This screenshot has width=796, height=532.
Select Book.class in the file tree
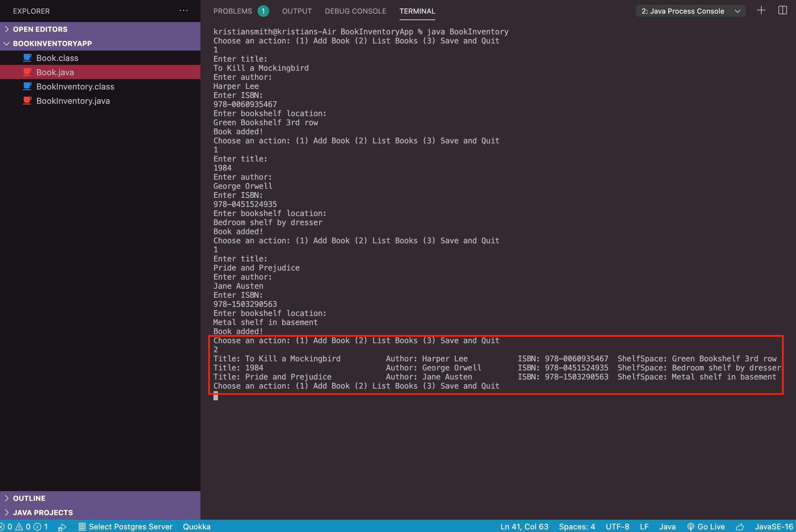pos(100,58)
